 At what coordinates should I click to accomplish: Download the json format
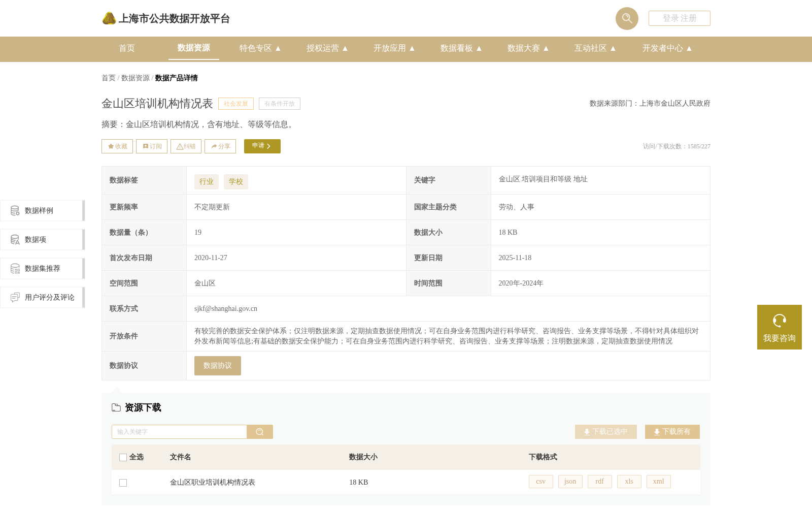tap(570, 482)
